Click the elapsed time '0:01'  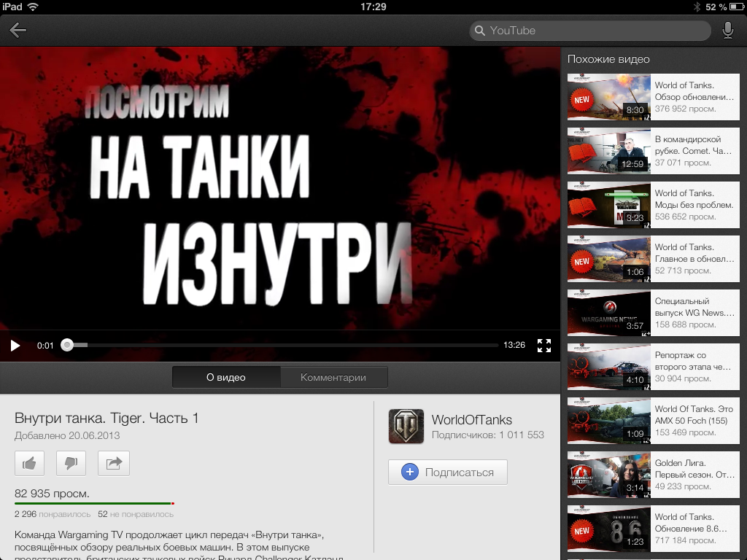pyautogui.click(x=45, y=346)
